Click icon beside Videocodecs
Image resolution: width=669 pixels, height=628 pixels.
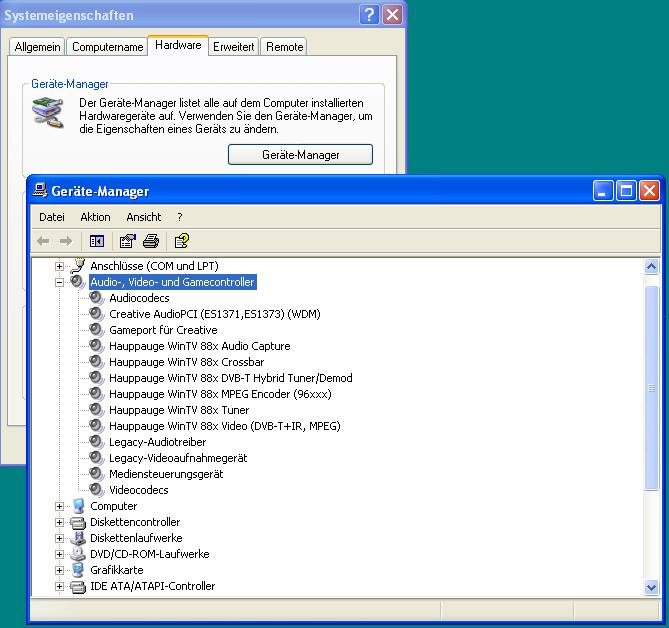[96, 490]
